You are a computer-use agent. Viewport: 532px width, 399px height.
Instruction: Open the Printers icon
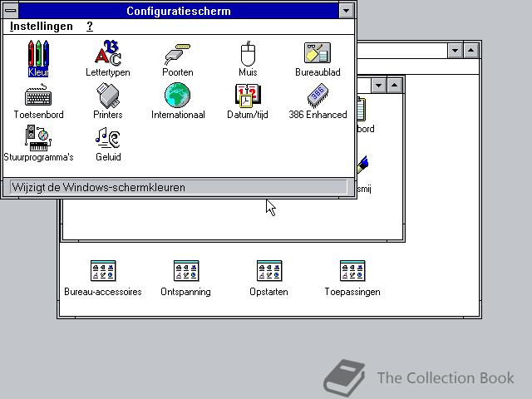(108, 101)
